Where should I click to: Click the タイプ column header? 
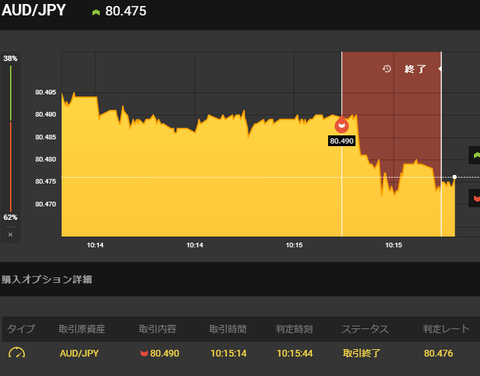(x=21, y=329)
